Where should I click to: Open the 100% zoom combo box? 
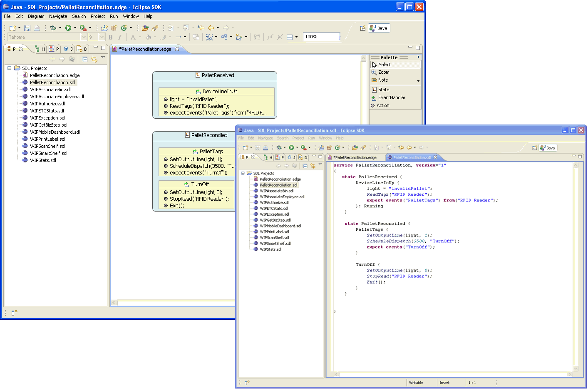click(340, 37)
